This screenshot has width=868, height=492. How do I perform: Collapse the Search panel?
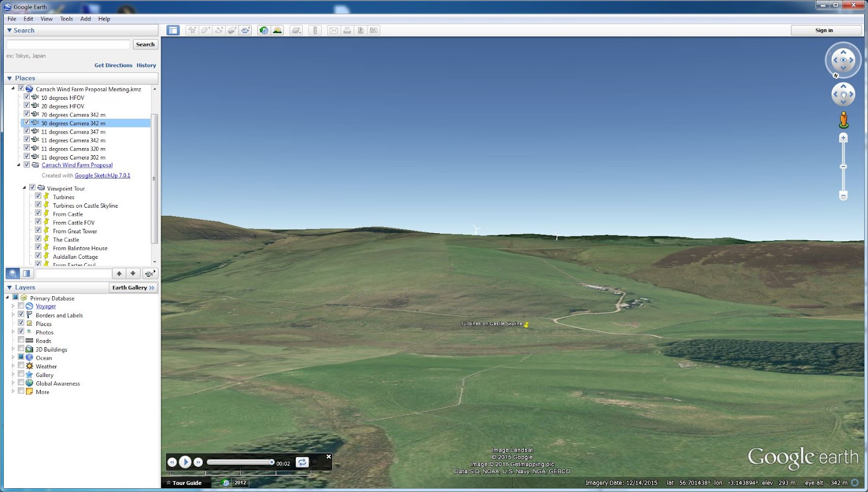point(9,30)
